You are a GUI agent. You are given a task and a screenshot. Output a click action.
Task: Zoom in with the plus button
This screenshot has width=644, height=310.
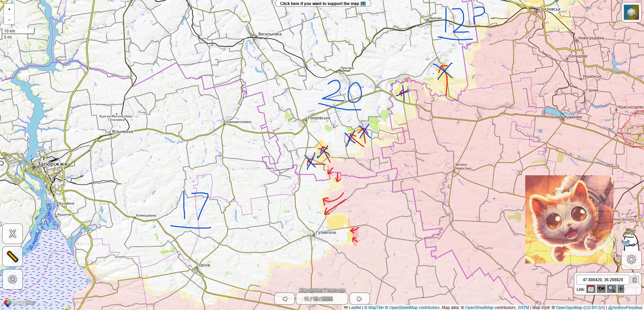pos(9,9)
